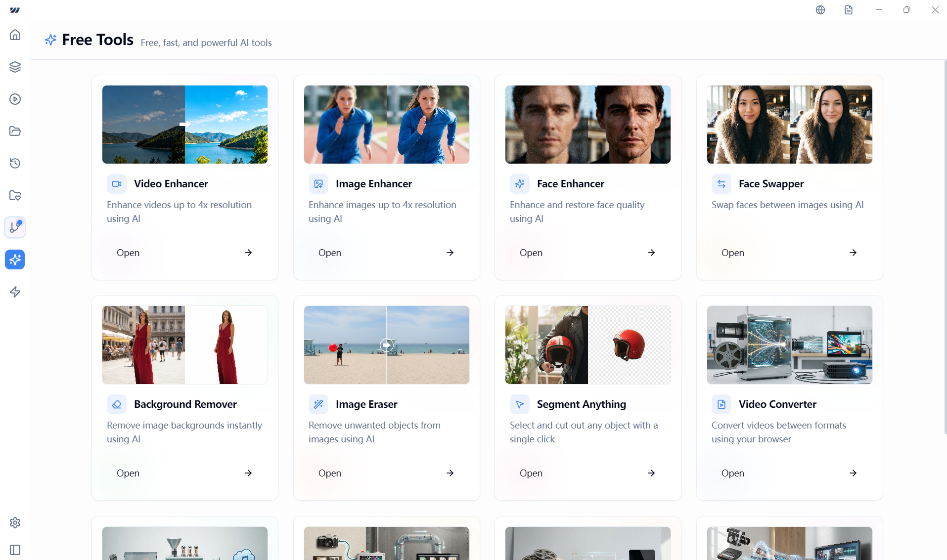Click the globe language icon

(820, 10)
